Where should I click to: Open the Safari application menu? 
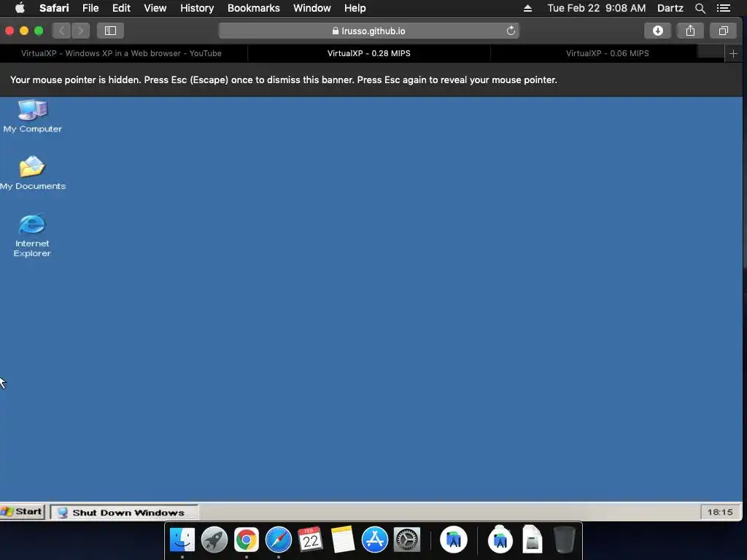click(x=54, y=8)
